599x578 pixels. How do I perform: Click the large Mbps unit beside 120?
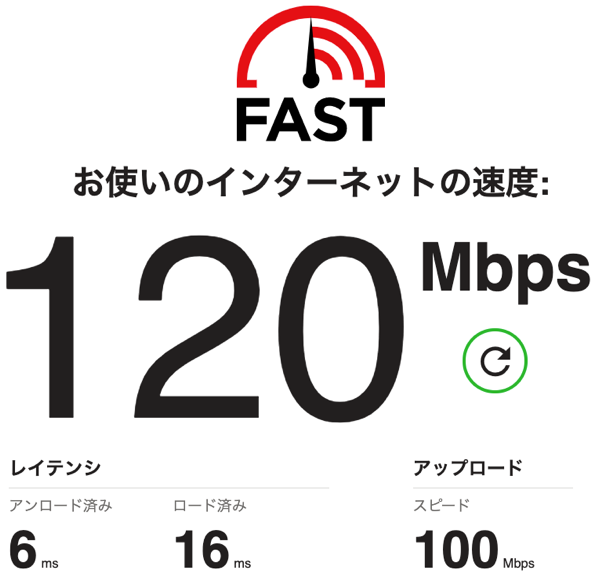pos(505,272)
